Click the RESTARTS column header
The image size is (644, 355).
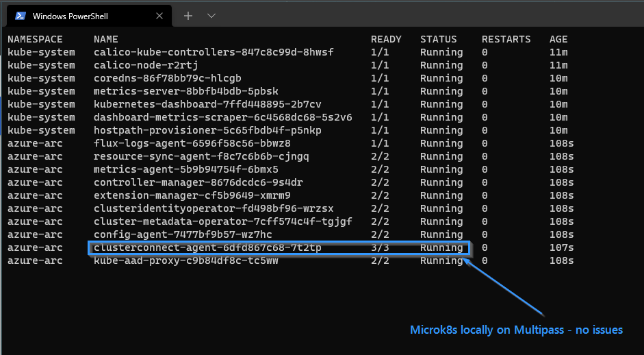point(506,40)
